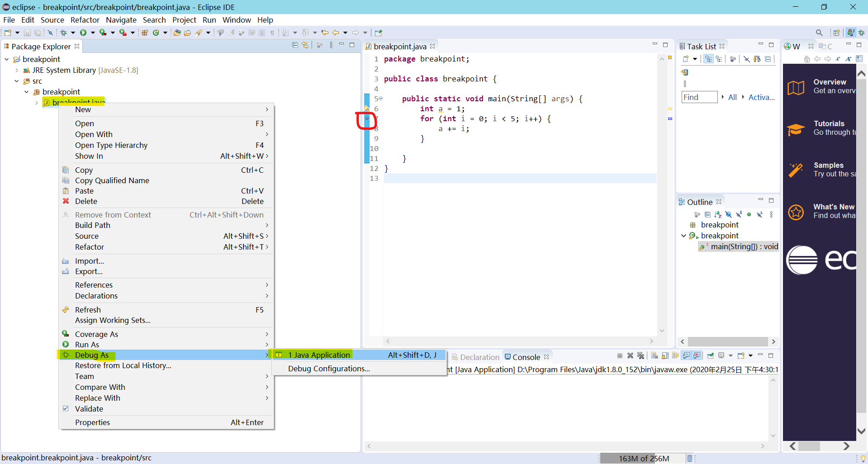Select Properties in context menu
The height and width of the screenshot is (464, 868).
pos(166,422)
